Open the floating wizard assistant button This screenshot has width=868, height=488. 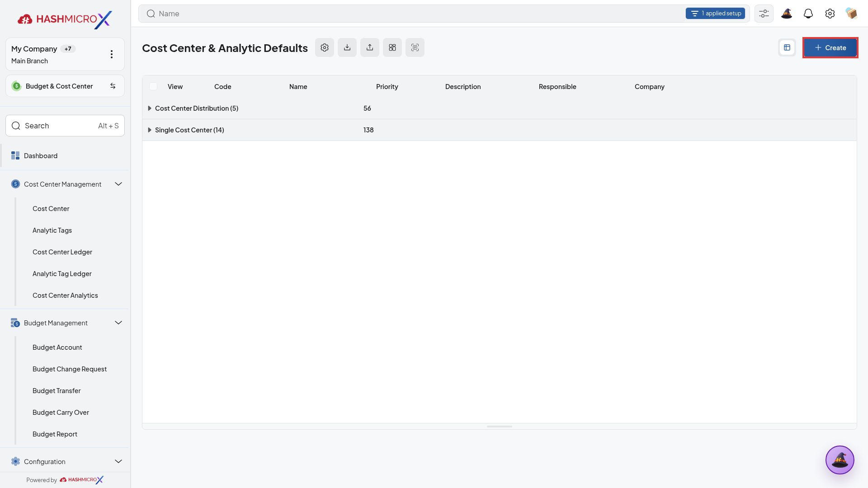[x=840, y=460]
